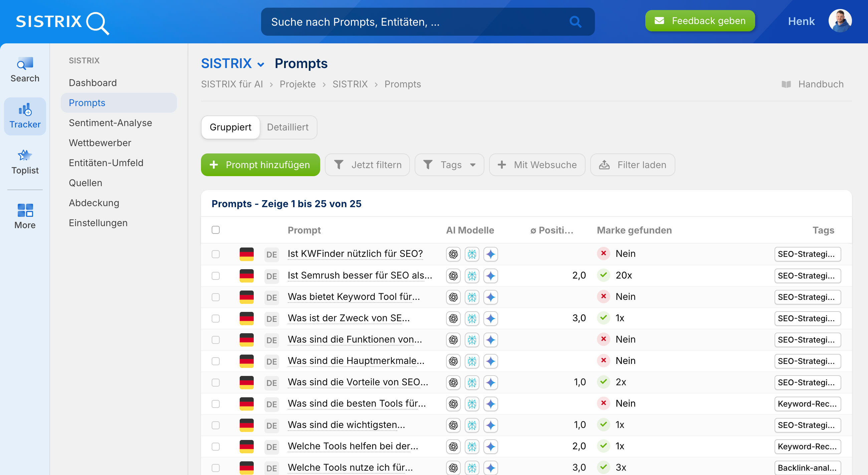868x475 pixels.
Task: Select the Gemini sparkle icon on the Semrush prompt row
Action: [491, 276]
